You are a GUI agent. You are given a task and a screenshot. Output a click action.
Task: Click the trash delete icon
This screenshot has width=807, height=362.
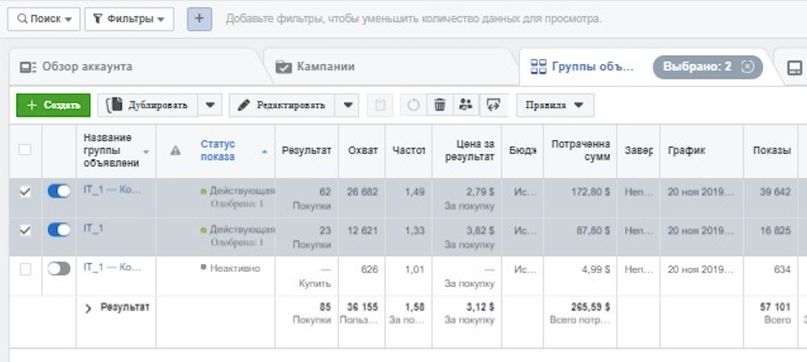coord(440,105)
